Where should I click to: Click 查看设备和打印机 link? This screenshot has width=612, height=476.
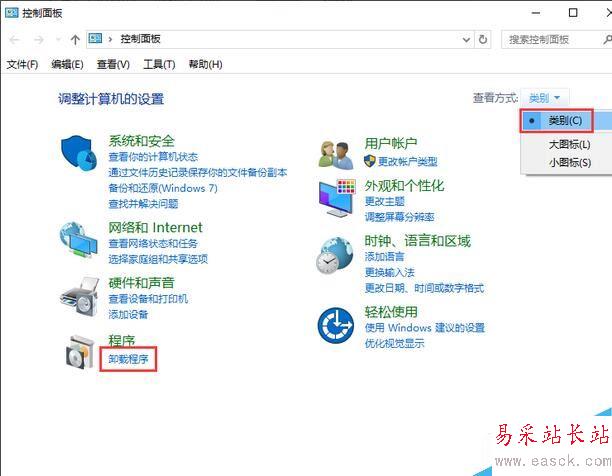tap(148, 299)
